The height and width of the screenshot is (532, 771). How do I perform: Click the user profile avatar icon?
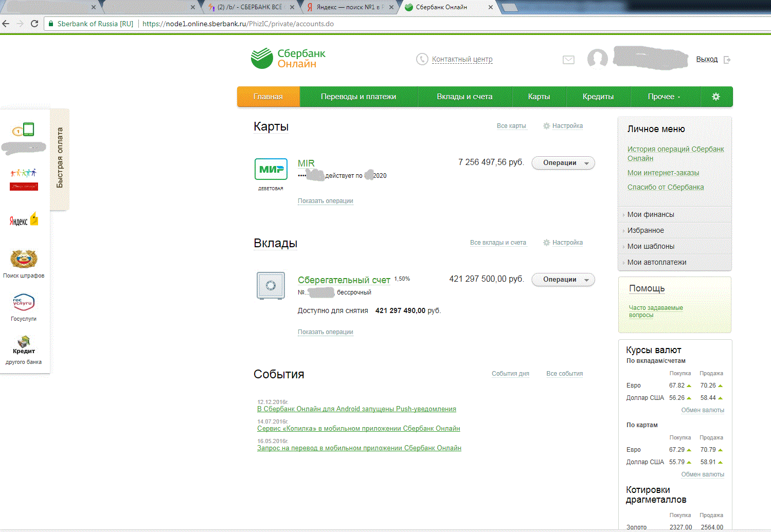click(598, 59)
